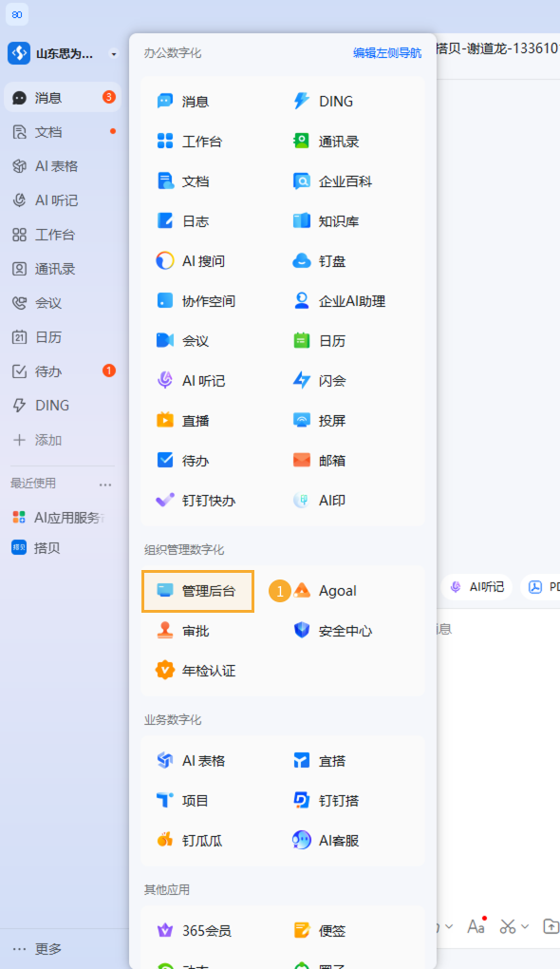This screenshot has height=969, width=560.
Task: Open the 最近使用 three-dots menu
Action: click(105, 484)
